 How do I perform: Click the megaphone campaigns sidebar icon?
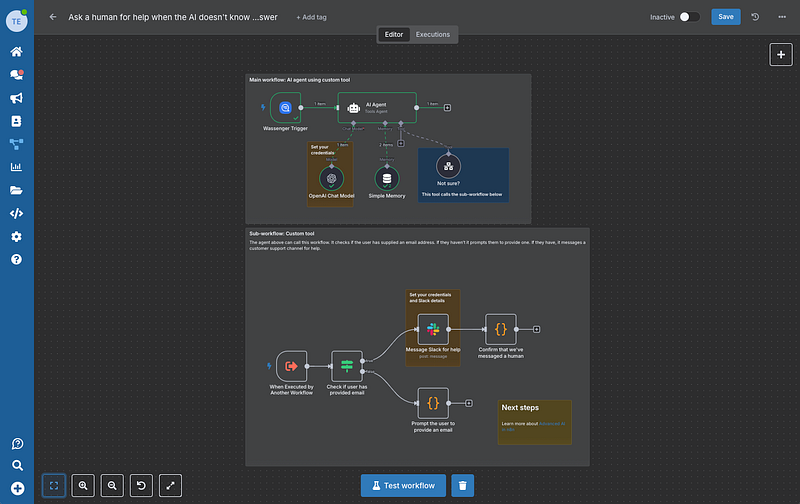coord(16,98)
